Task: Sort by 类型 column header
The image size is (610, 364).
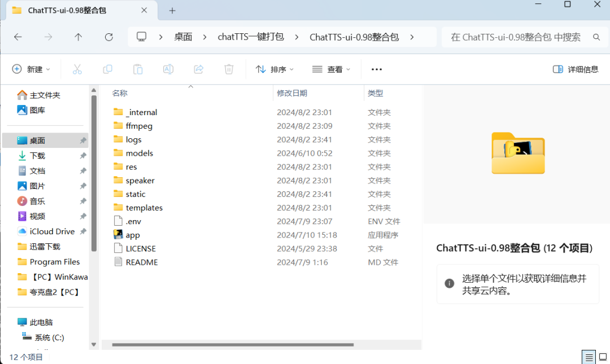Action: (x=376, y=93)
